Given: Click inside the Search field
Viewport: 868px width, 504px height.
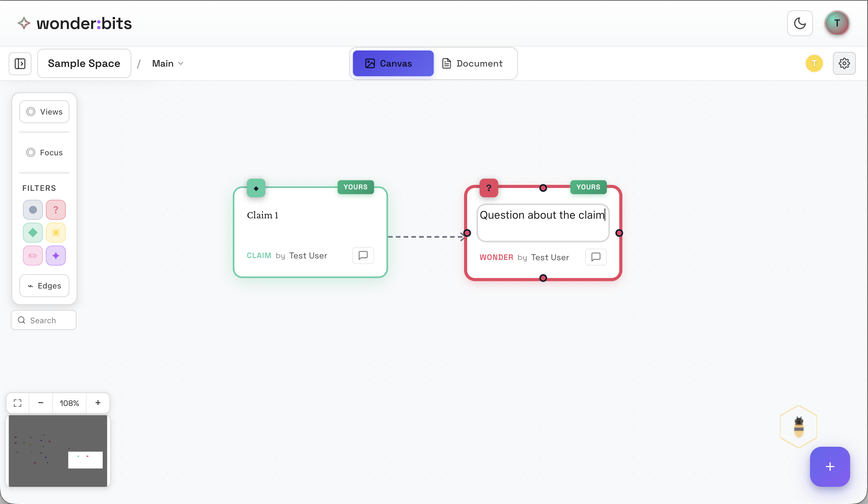Looking at the screenshot, I should tap(43, 320).
